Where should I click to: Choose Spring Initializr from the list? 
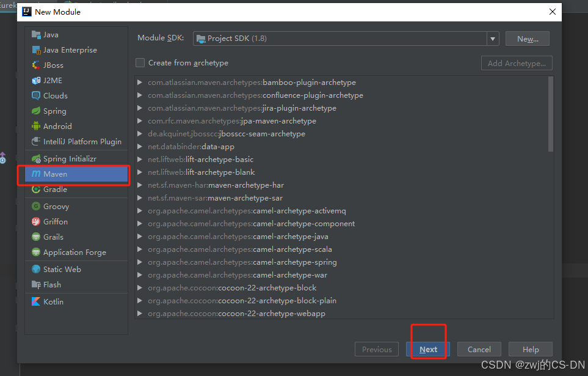(x=76, y=159)
